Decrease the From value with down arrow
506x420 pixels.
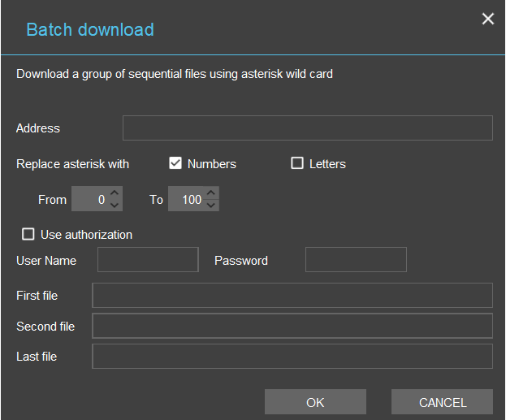115,205
